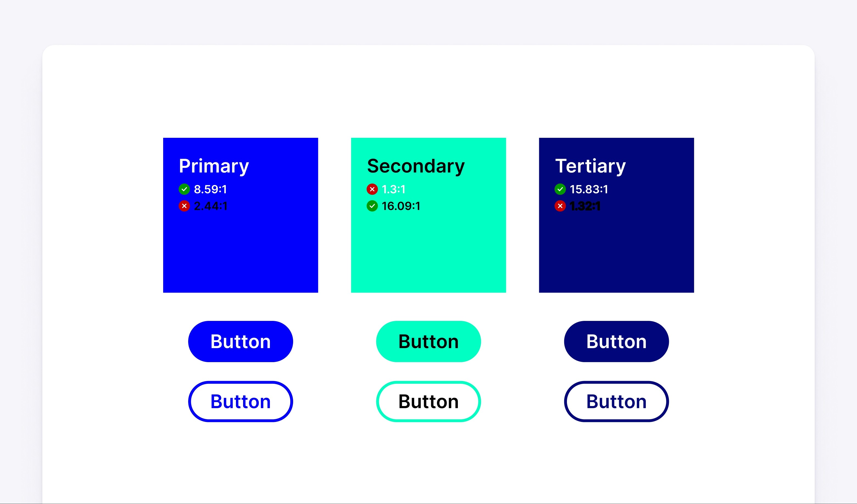Click the outlined blue Primary Button
The width and height of the screenshot is (857, 504).
click(240, 401)
